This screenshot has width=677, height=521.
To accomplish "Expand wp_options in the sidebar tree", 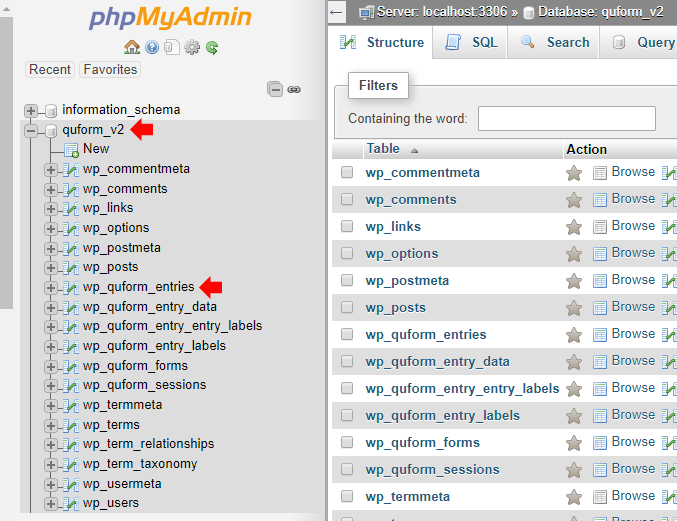I will coord(51,228).
